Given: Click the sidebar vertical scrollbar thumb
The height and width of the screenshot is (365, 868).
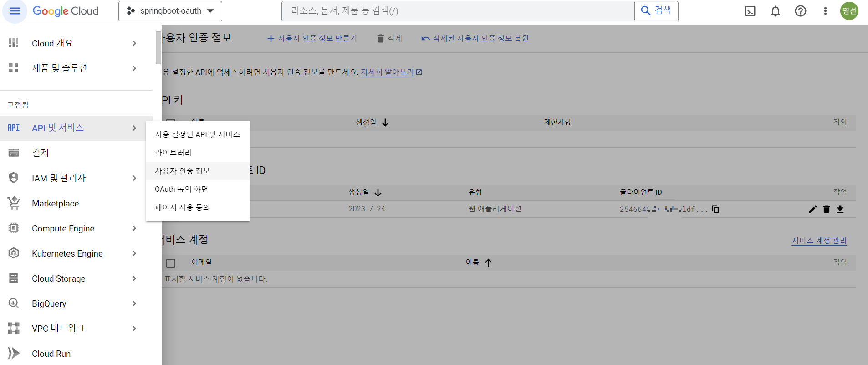Looking at the screenshot, I should coord(158,47).
